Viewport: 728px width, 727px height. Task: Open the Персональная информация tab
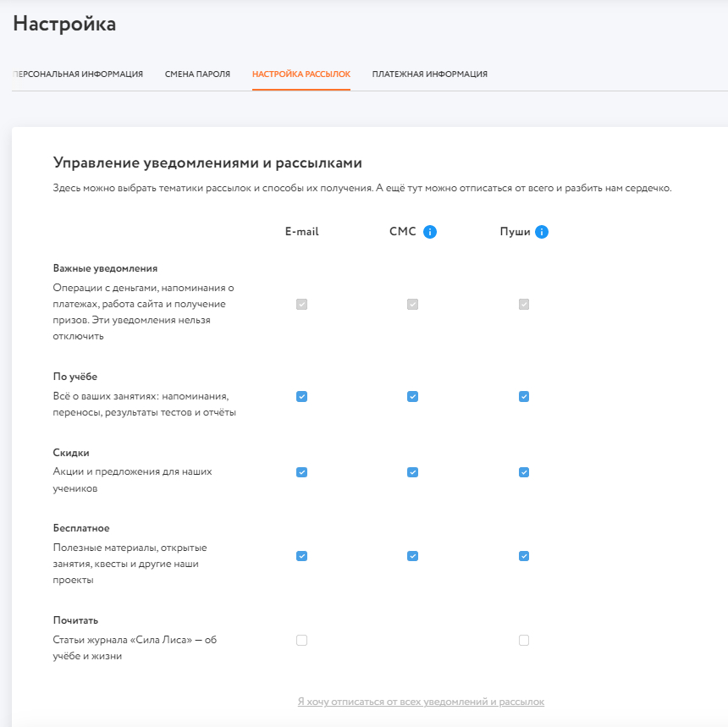[78, 74]
